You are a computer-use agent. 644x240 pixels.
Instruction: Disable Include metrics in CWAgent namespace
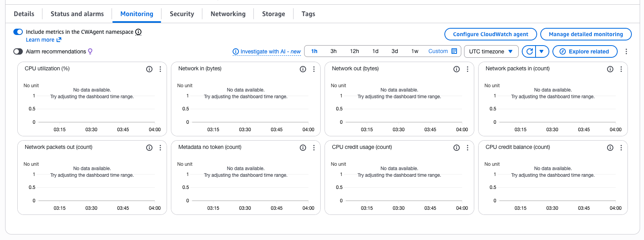tap(18, 32)
